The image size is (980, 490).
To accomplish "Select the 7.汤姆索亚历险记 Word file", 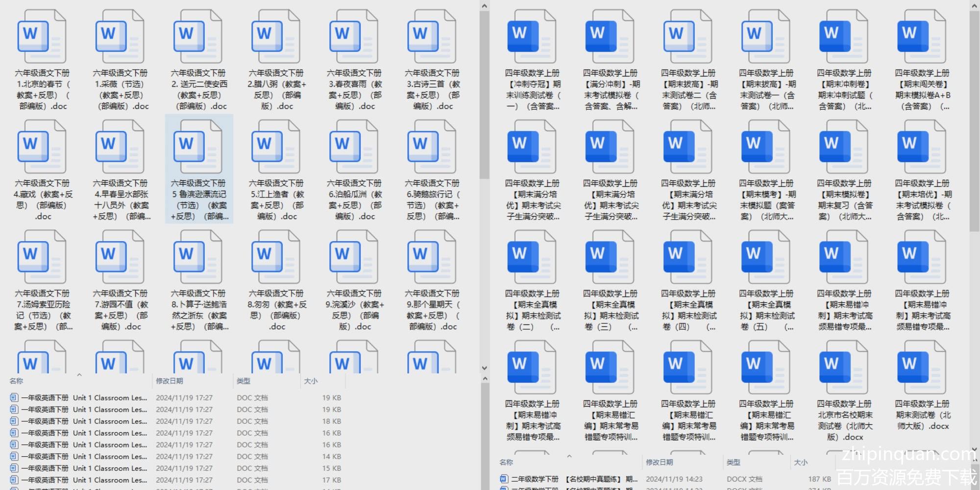I will [x=42, y=257].
